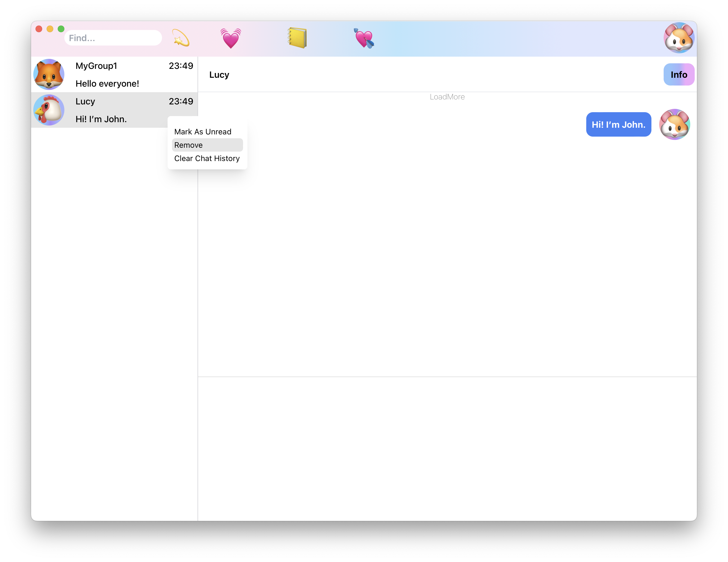Focus the Find search field
728x562 pixels.
(x=113, y=38)
